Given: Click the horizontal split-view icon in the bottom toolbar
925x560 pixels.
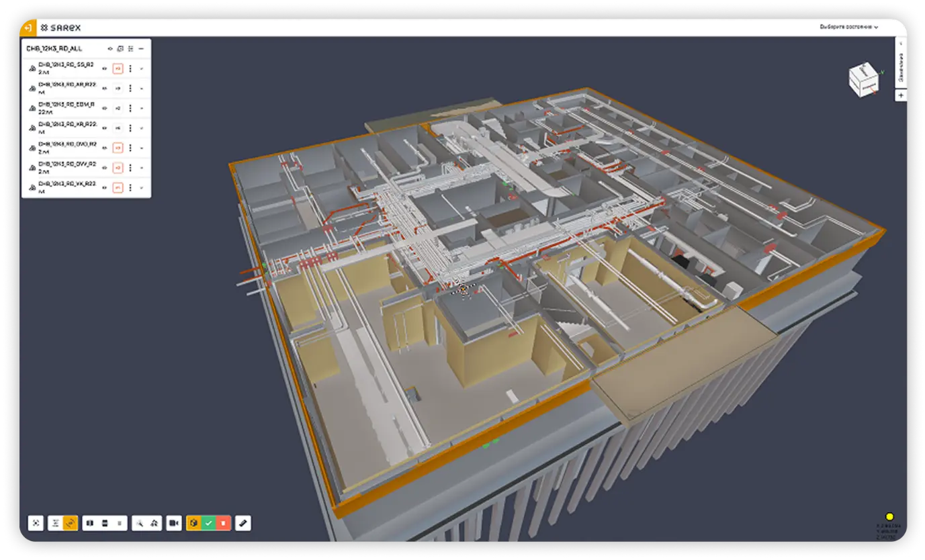Looking at the screenshot, I should click(105, 523).
